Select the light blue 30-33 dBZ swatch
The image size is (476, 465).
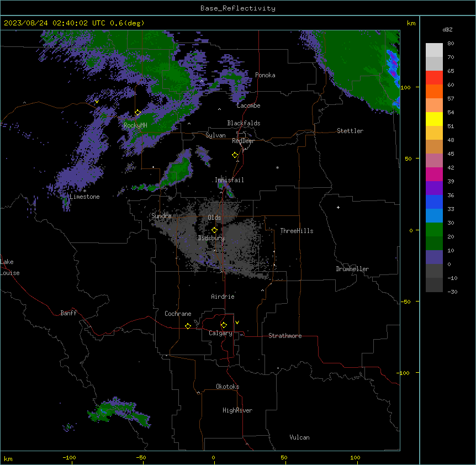[434, 215]
